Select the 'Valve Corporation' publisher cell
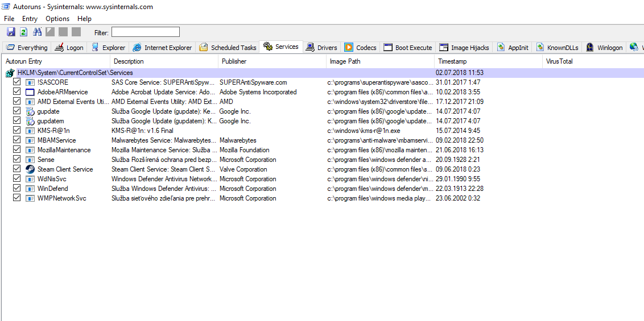Screen dimensions: 644x321 [x=243, y=169]
